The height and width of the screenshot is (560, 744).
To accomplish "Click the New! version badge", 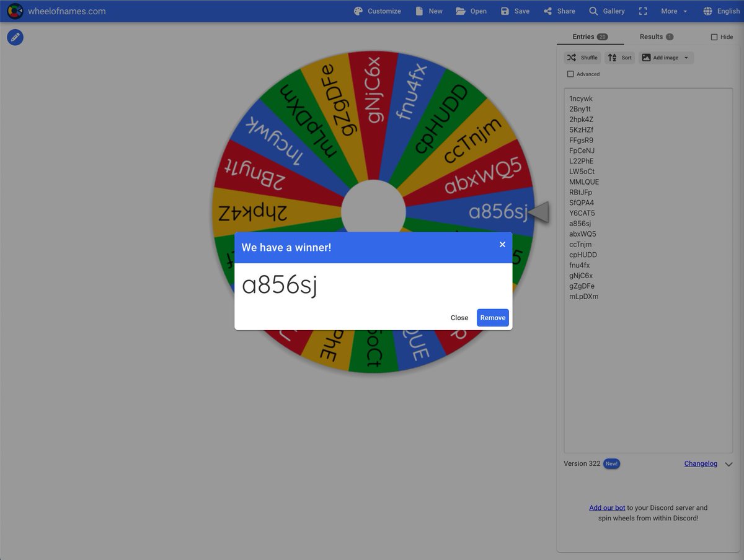I will coord(611,463).
